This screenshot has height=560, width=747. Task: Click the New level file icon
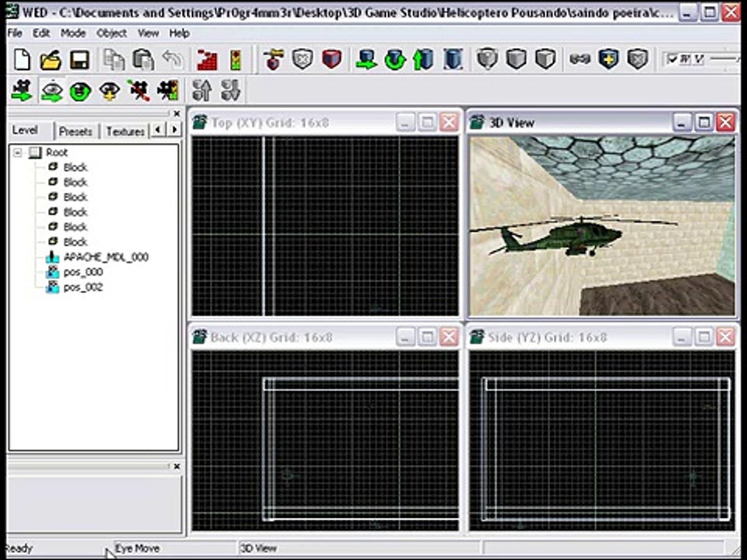pyautogui.click(x=22, y=60)
